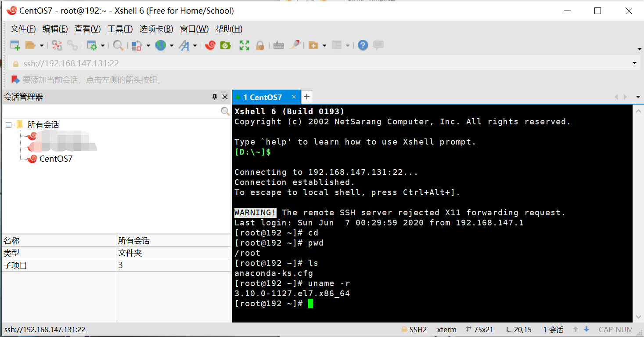This screenshot has height=337, width=644.
Task: Click the Lock Screen padlock icon
Action: pyautogui.click(x=260, y=45)
